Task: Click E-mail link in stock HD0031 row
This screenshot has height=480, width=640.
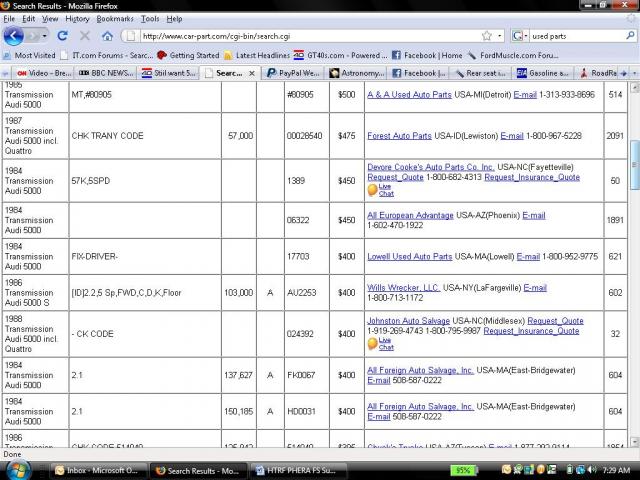Action: tap(379, 416)
